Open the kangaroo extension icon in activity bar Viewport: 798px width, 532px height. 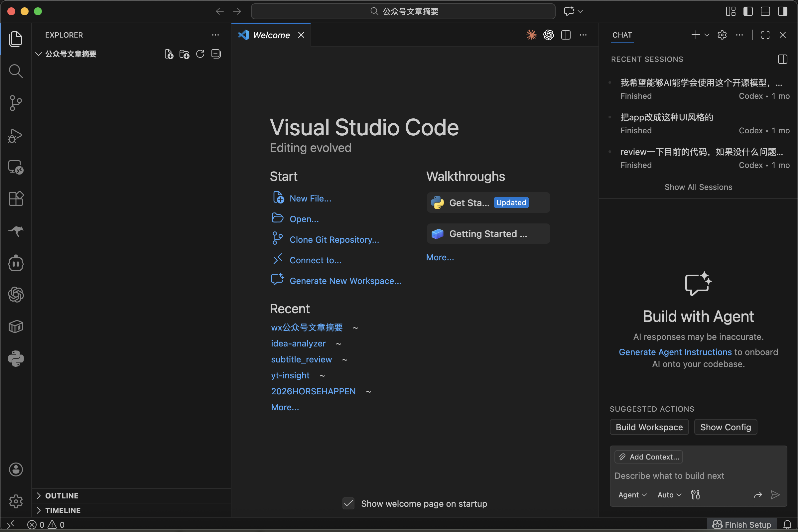point(16,231)
